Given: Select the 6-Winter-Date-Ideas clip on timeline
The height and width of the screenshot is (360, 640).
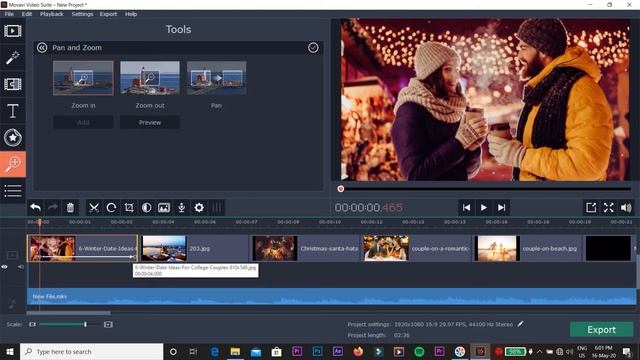Looking at the screenshot, I should [83, 248].
